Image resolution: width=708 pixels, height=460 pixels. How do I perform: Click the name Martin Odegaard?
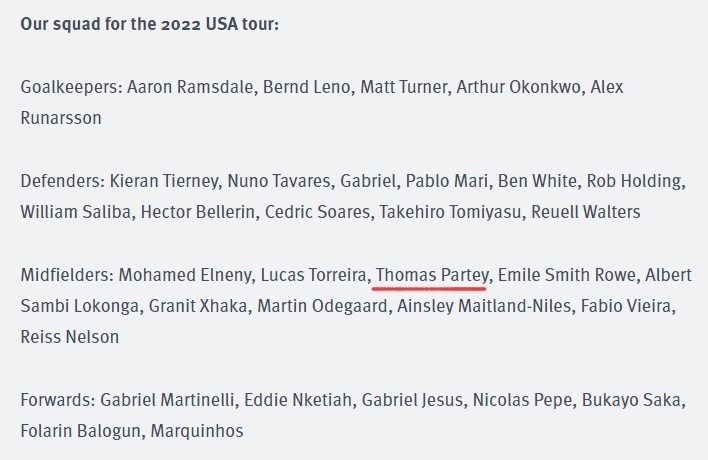coord(322,306)
